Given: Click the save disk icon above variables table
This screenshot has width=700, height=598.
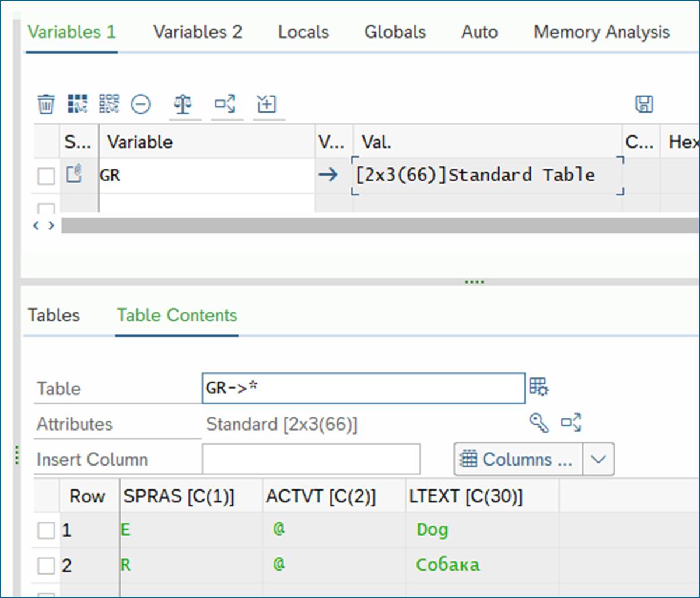Looking at the screenshot, I should coord(644,104).
